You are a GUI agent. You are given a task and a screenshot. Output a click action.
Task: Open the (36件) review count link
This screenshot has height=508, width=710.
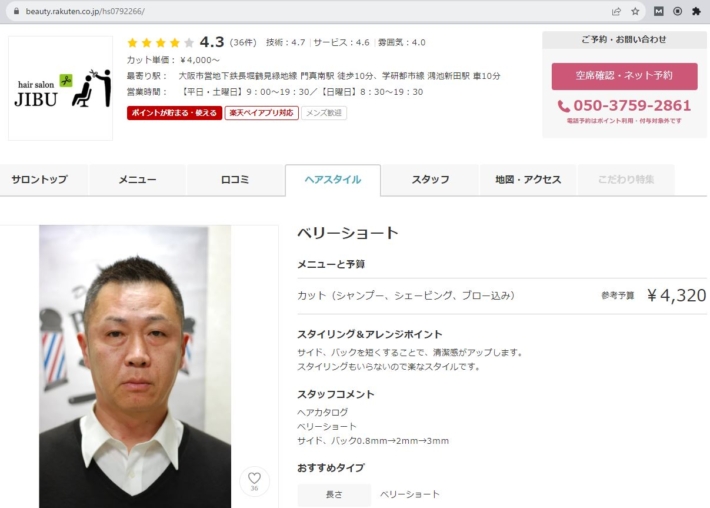pyautogui.click(x=243, y=43)
